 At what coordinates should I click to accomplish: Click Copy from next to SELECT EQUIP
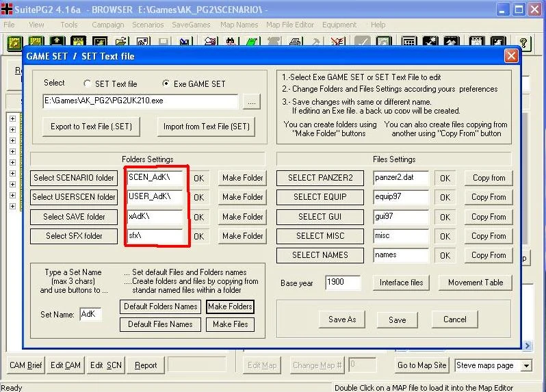click(x=489, y=197)
